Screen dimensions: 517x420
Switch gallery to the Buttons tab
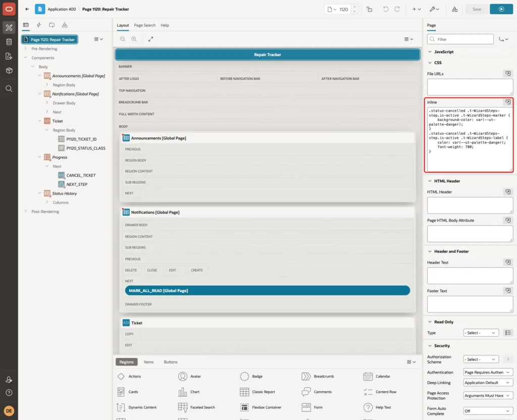pyautogui.click(x=171, y=362)
